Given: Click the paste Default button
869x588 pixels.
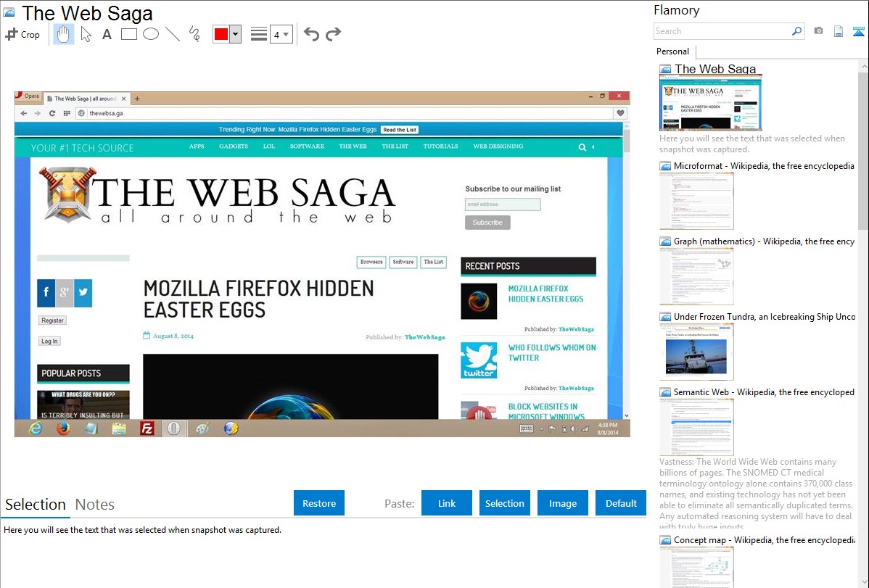Looking at the screenshot, I should 621,503.
